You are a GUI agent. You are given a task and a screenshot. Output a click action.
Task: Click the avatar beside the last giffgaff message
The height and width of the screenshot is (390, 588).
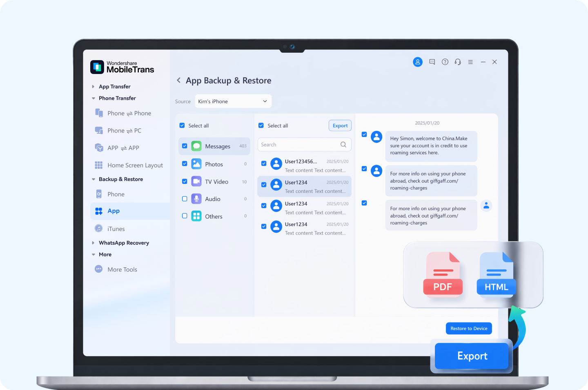[x=486, y=206]
